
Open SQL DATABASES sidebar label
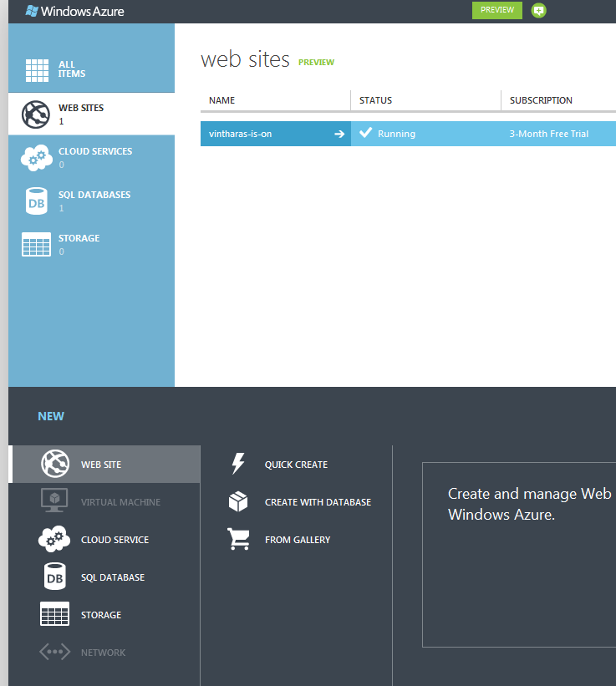[94, 195]
